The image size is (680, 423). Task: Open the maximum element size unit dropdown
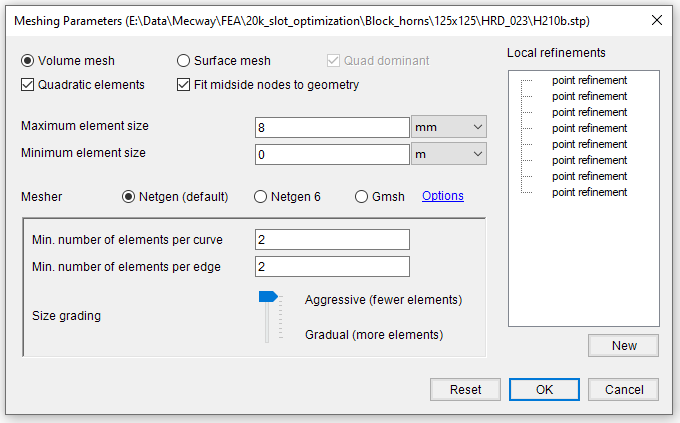(449, 127)
